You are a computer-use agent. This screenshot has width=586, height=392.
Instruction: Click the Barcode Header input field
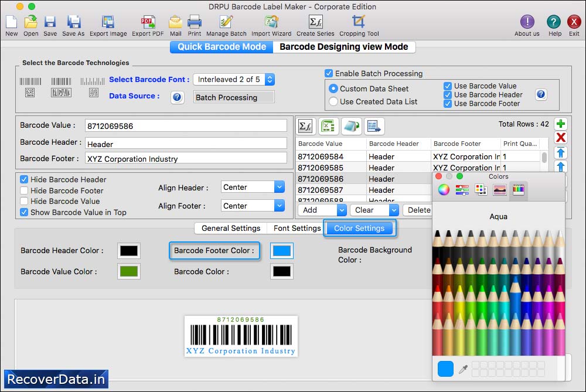(186, 144)
